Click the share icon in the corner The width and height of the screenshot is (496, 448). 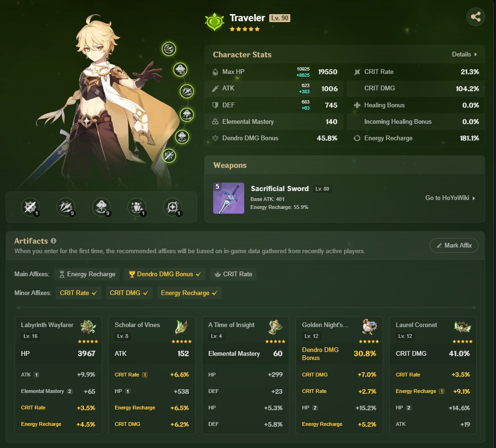pyautogui.click(x=475, y=16)
